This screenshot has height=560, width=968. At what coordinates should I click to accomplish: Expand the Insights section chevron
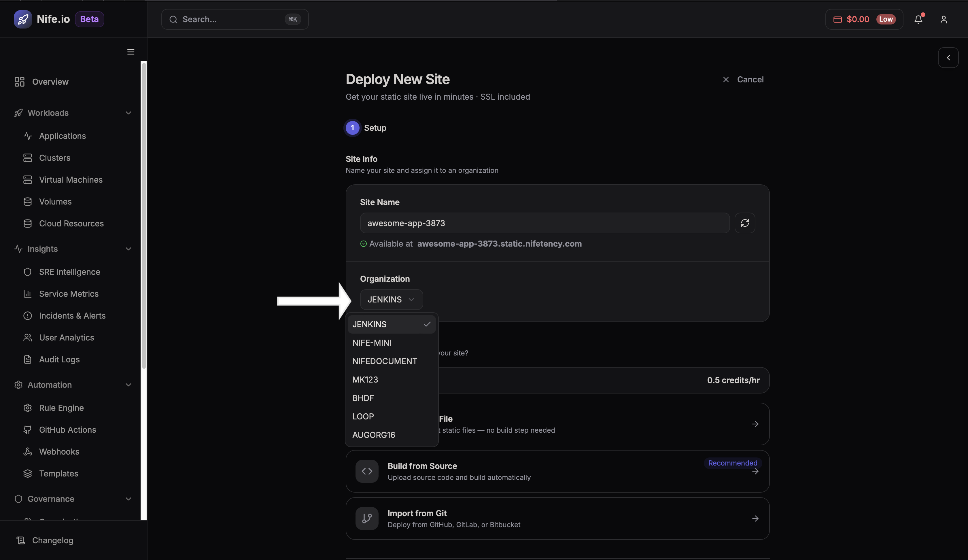click(128, 249)
